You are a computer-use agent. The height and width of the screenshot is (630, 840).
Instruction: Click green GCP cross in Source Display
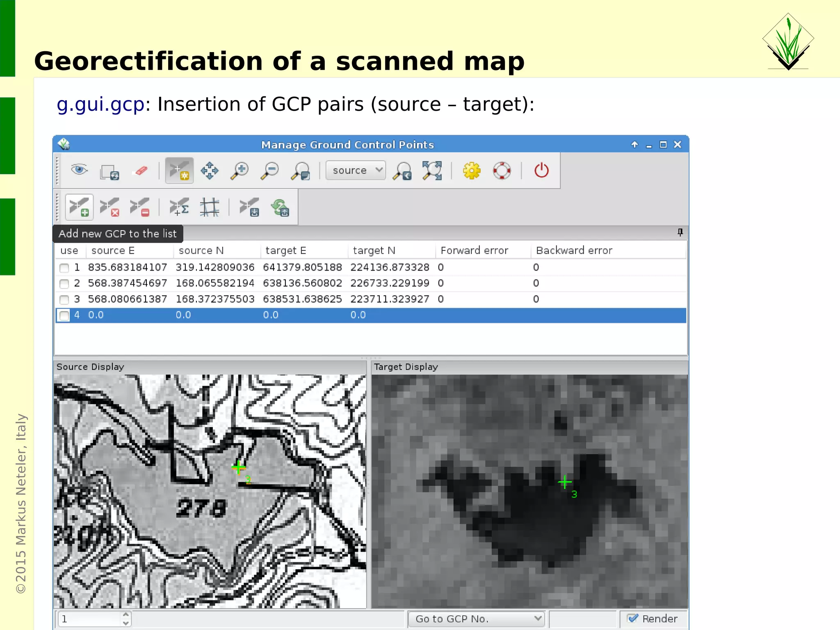click(238, 467)
